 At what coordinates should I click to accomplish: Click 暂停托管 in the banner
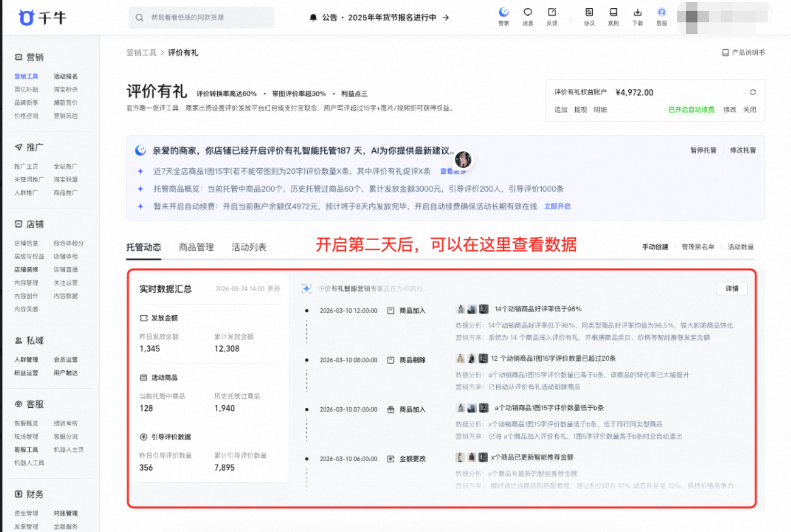703,150
